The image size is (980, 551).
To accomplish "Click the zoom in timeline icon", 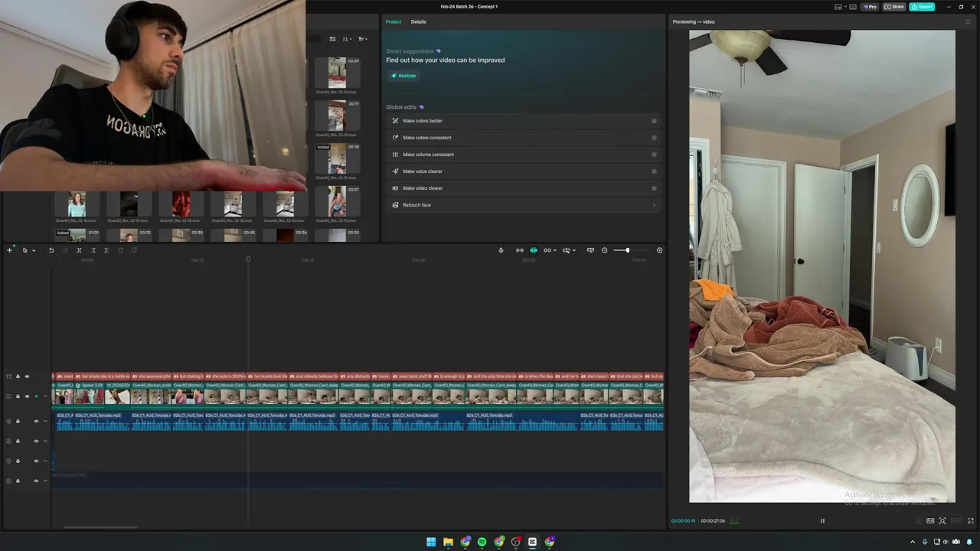I will coord(659,250).
